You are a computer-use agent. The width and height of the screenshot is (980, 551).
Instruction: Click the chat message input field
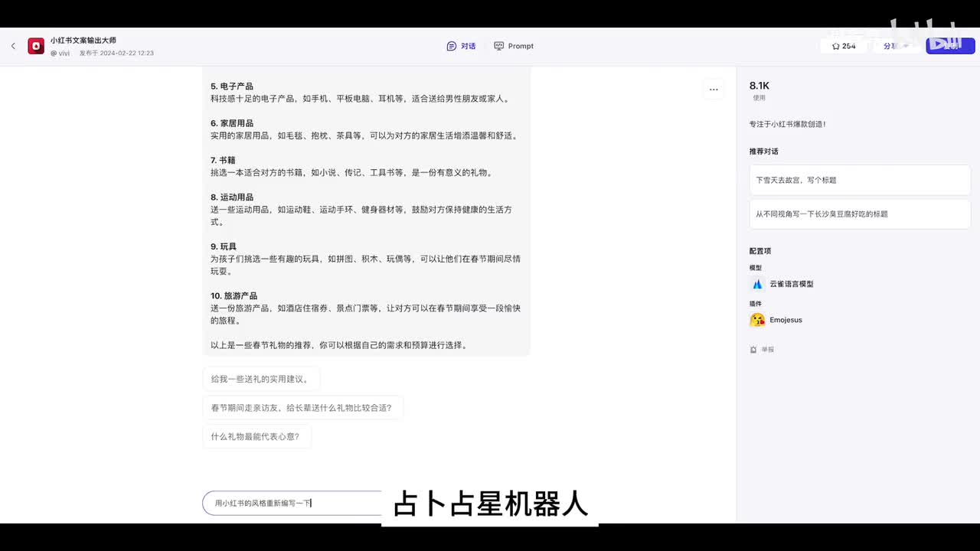pyautogui.click(x=291, y=503)
